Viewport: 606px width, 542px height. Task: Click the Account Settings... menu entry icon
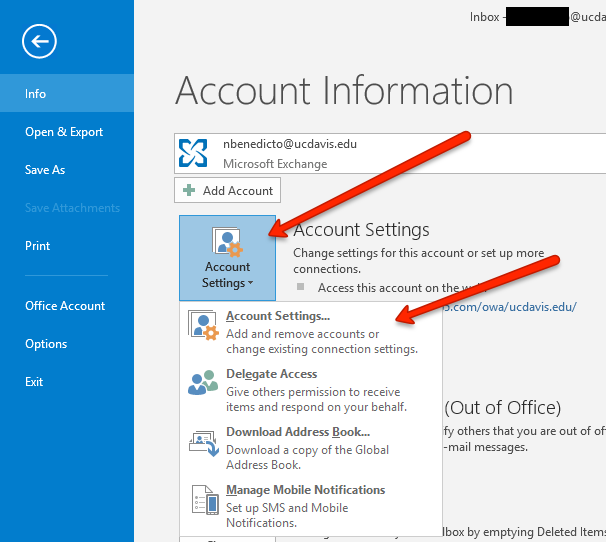[x=203, y=326]
